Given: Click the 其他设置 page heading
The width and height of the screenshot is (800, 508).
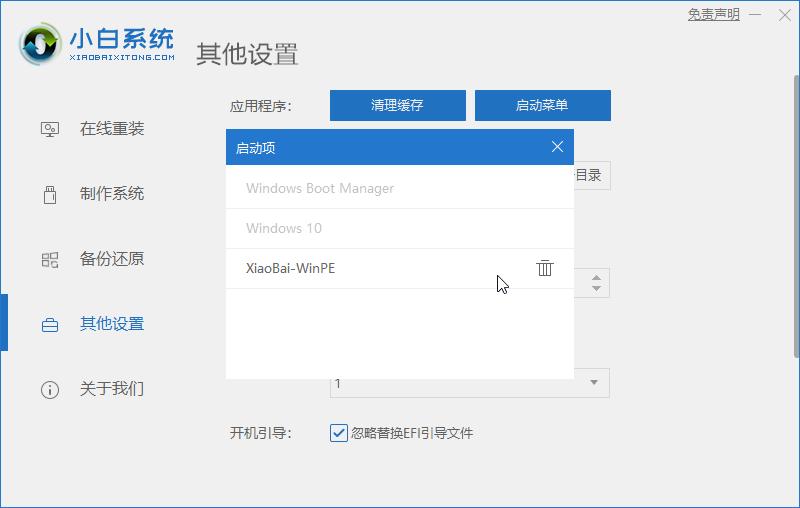Looking at the screenshot, I should coord(247,54).
